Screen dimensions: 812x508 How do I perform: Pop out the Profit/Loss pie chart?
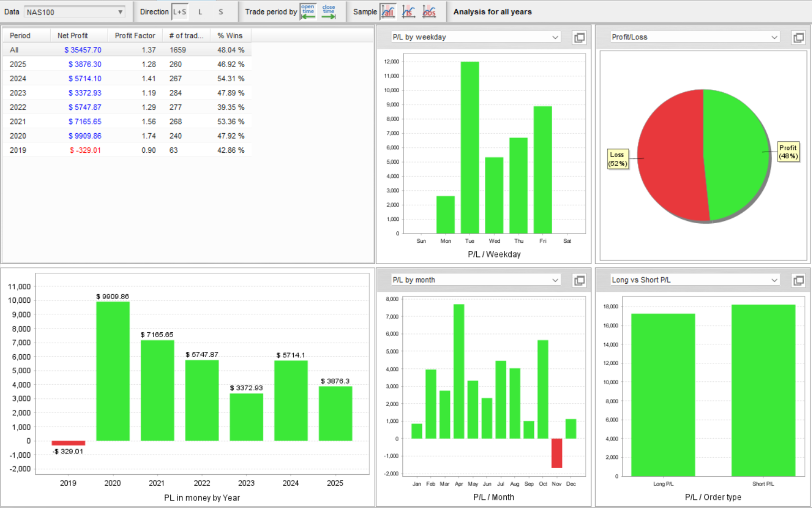coord(798,37)
